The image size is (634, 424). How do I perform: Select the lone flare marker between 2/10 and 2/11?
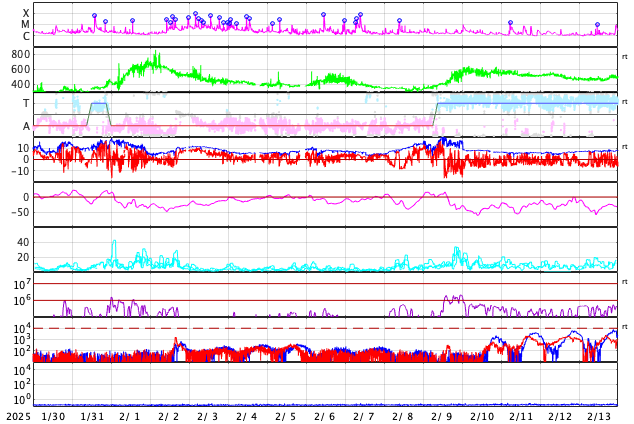click(x=510, y=23)
